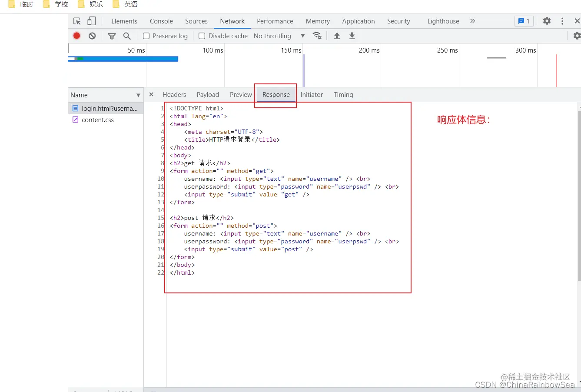Click the blue timeline overview bar
Viewport: 581px width, 392px height.
(123, 59)
